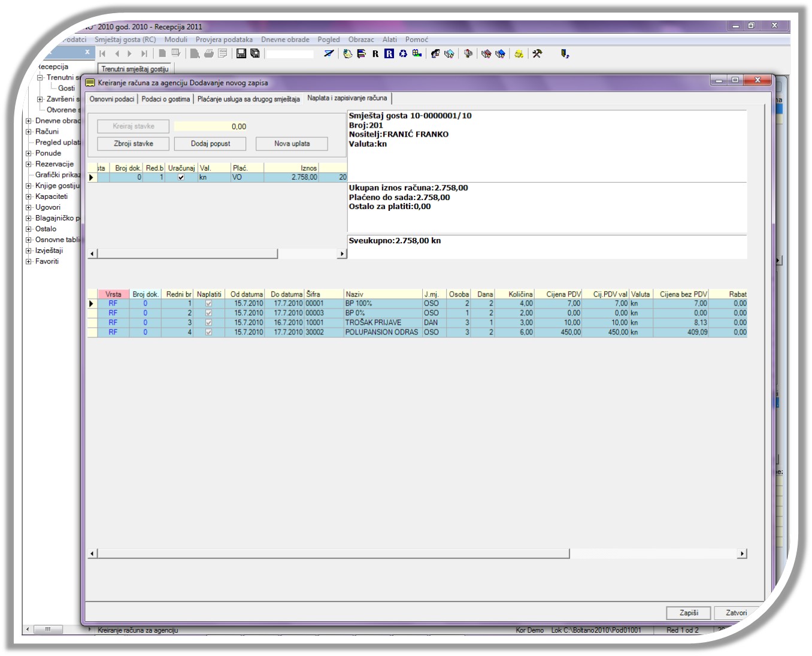812x656 pixels.
Task: Click the floppy disk save icon
Action: pos(241,53)
